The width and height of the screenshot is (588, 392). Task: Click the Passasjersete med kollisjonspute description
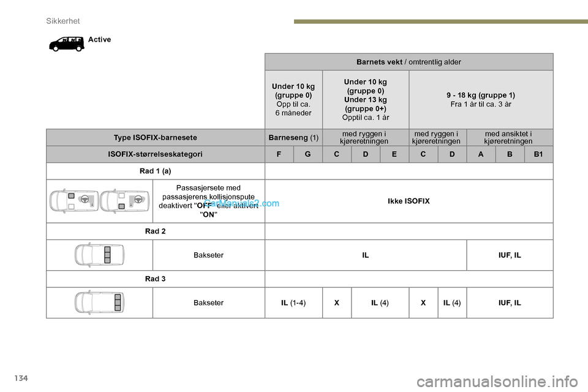coord(208,201)
